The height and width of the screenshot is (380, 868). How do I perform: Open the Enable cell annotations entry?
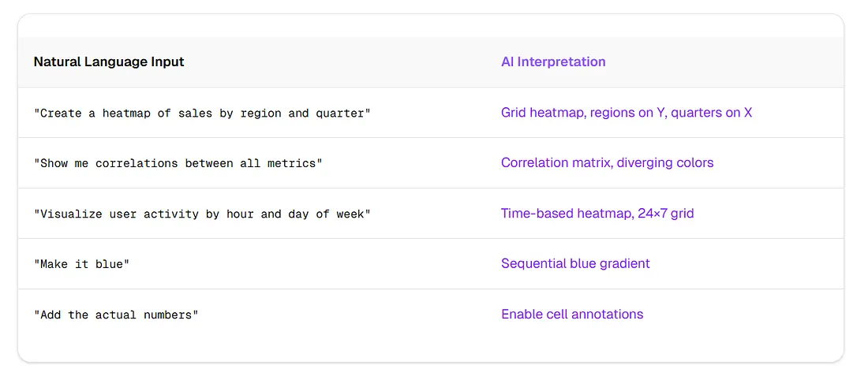click(x=572, y=315)
